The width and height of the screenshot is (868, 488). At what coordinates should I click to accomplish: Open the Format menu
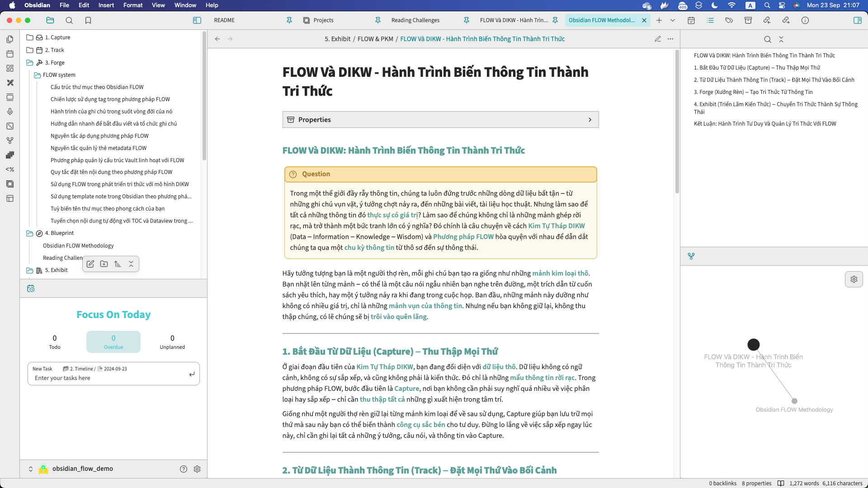(132, 5)
